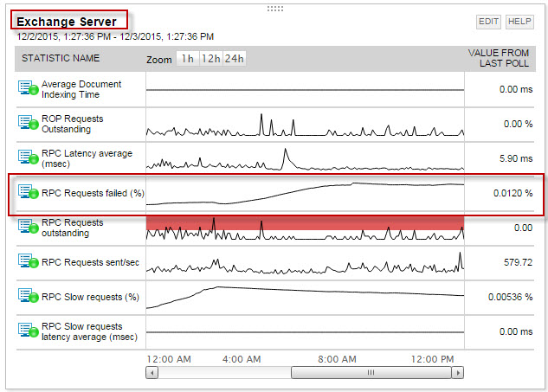This screenshot has width=548, height=392.
Task: Open the ROP Requests Outstanding statistic
Action: pyautogui.click(x=73, y=124)
